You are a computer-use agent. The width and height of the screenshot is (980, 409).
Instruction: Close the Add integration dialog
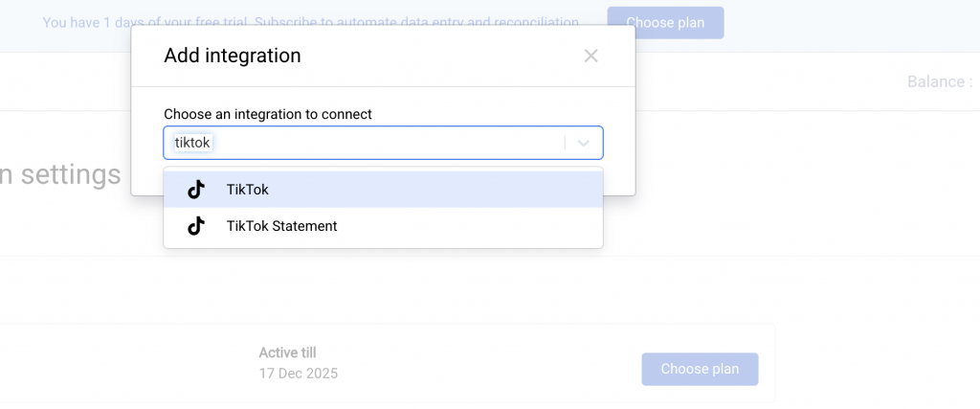pyautogui.click(x=590, y=56)
